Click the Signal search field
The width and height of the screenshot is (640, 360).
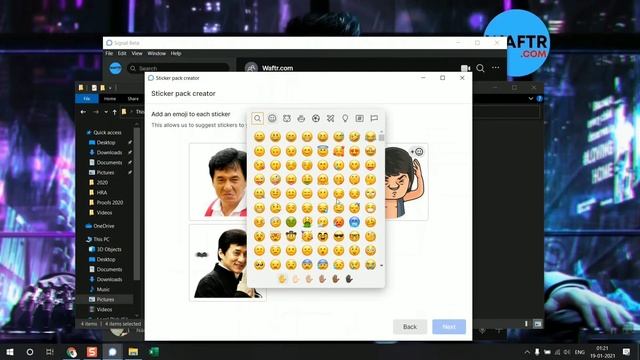tap(178, 68)
